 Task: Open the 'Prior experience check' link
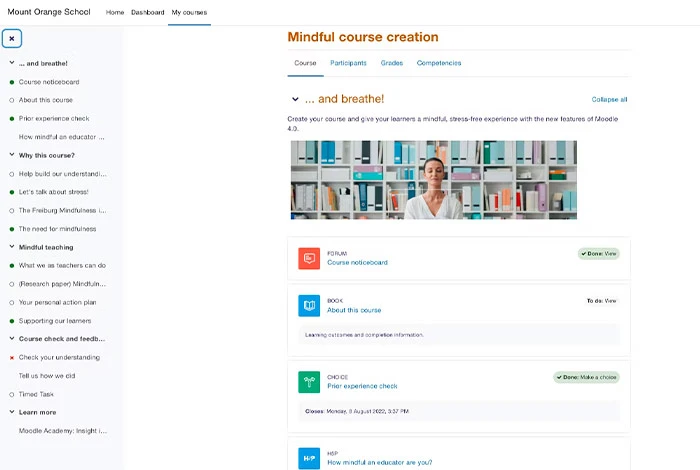[362, 386]
